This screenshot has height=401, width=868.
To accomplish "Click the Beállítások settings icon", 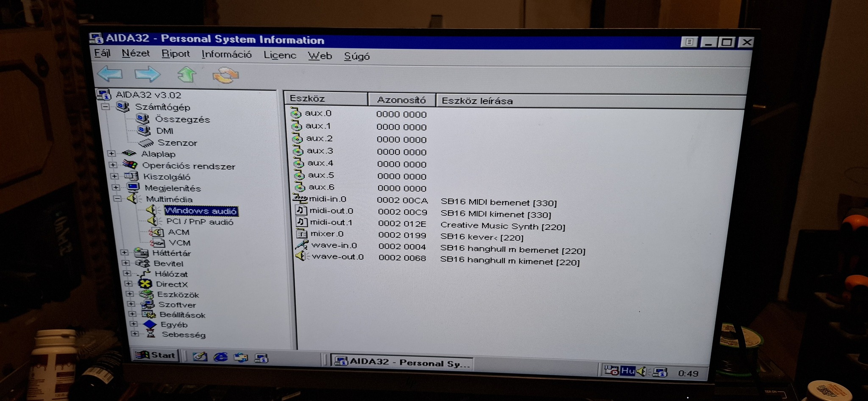I will tap(149, 314).
